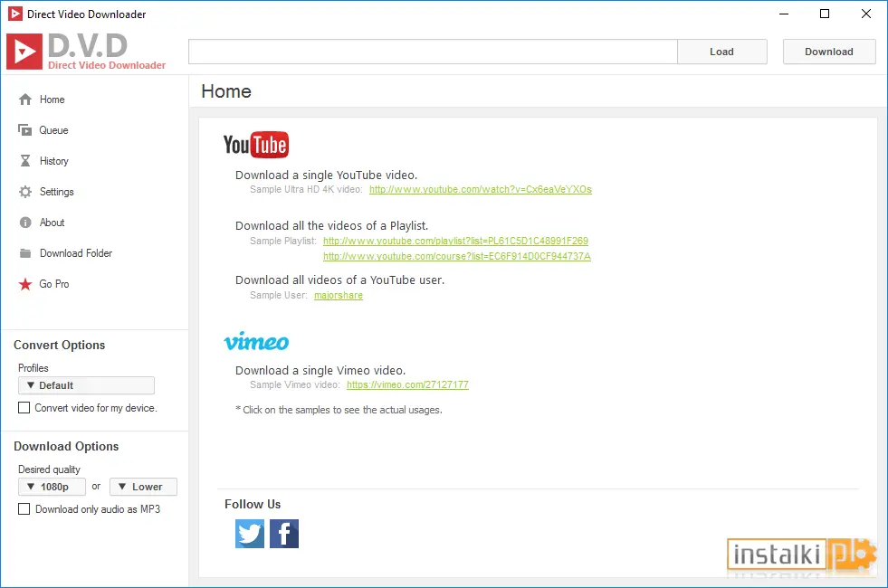Click the Home house icon in sidebar
Screen dimensions: 888x588
pyautogui.click(x=25, y=100)
